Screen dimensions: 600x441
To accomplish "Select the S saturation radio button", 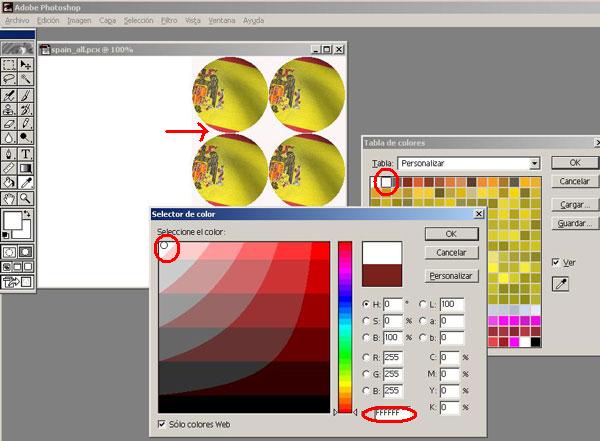I will click(366, 320).
